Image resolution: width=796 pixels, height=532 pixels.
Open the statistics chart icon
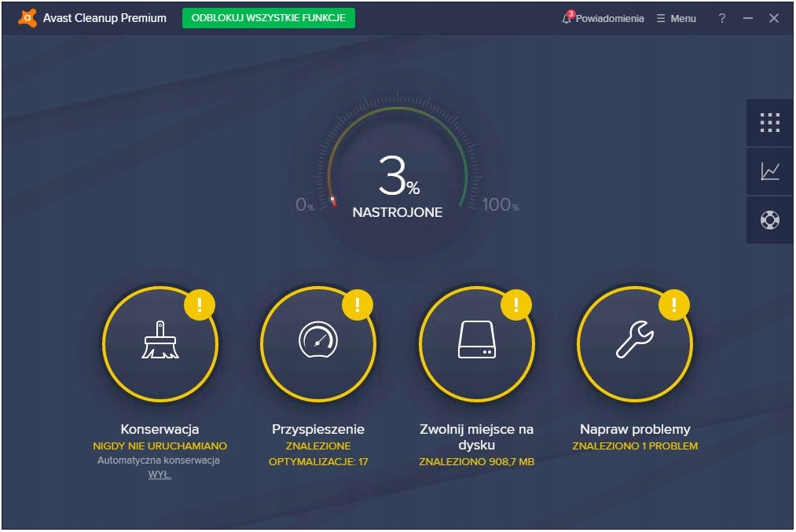(769, 171)
